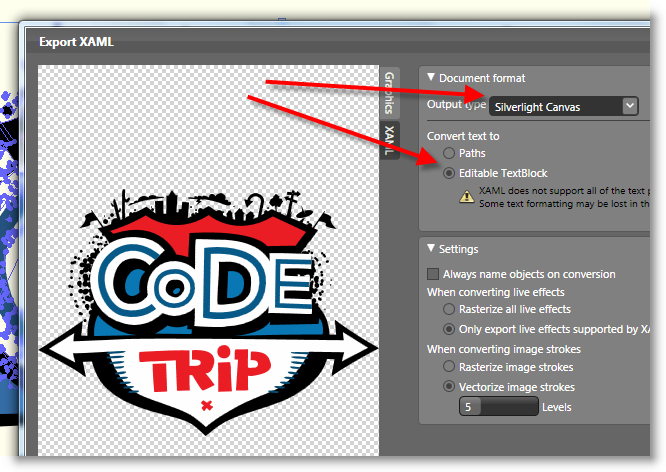Image resolution: width=666 pixels, height=472 pixels.
Task: Choose Rasterize all live effects
Action: click(449, 309)
